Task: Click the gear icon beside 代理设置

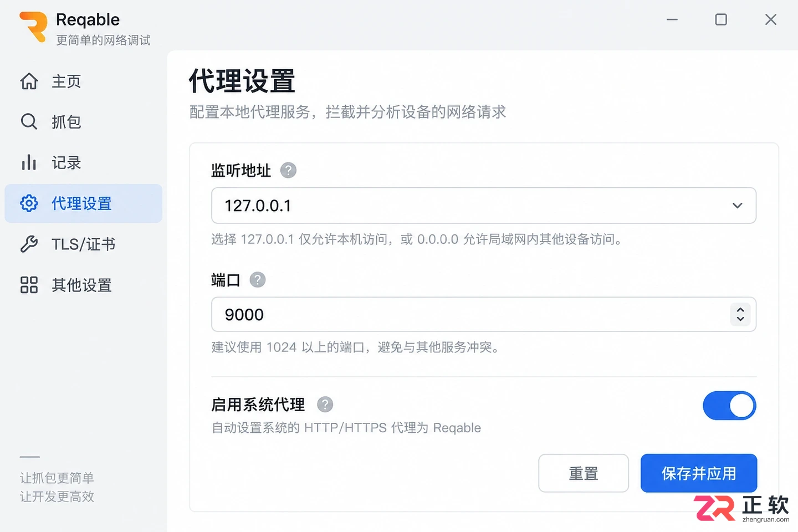Action: tap(29, 203)
